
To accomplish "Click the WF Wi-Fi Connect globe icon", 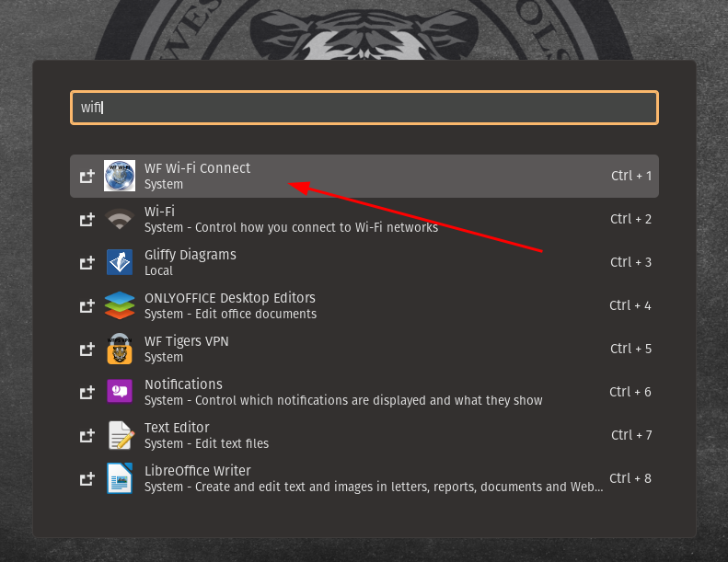I will point(120,176).
